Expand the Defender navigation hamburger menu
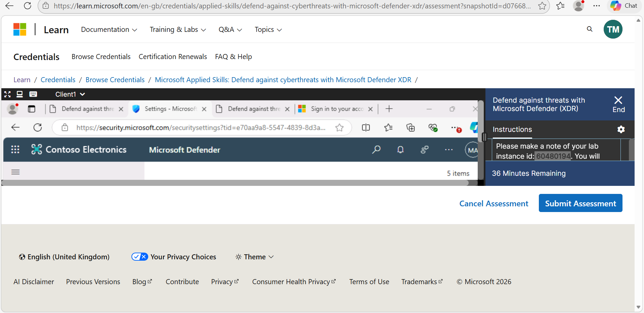This screenshot has height=313, width=644. point(15,172)
